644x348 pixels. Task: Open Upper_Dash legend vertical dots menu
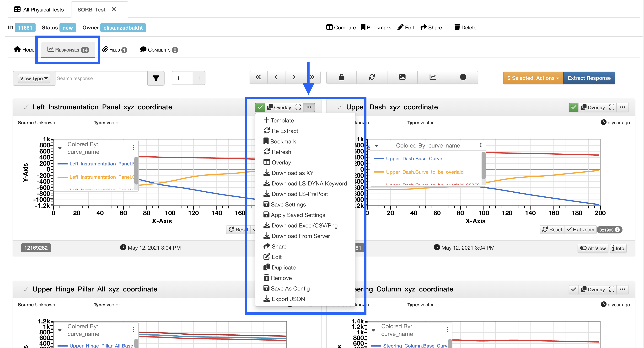pos(481,145)
